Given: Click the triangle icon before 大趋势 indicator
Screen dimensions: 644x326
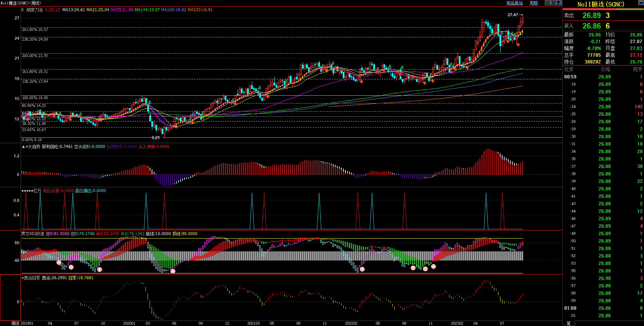Looking at the screenshot, I should (x=23, y=147).
